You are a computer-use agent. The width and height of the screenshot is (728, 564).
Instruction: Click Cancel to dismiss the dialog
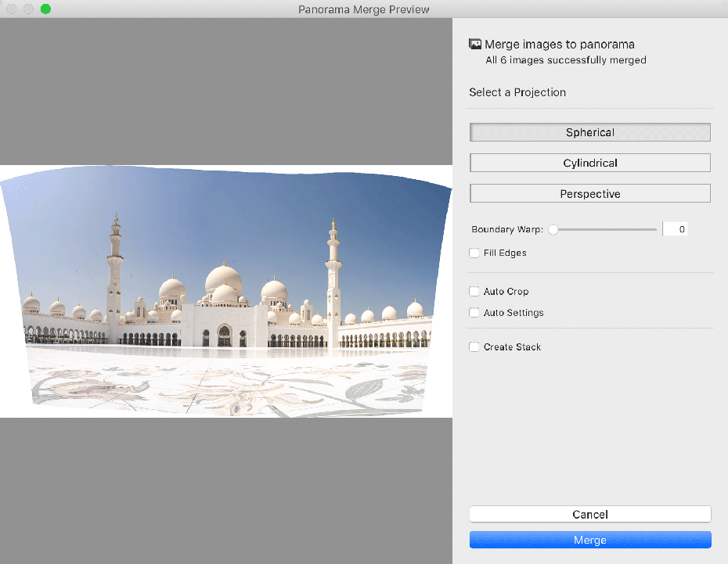coord(589,514)
